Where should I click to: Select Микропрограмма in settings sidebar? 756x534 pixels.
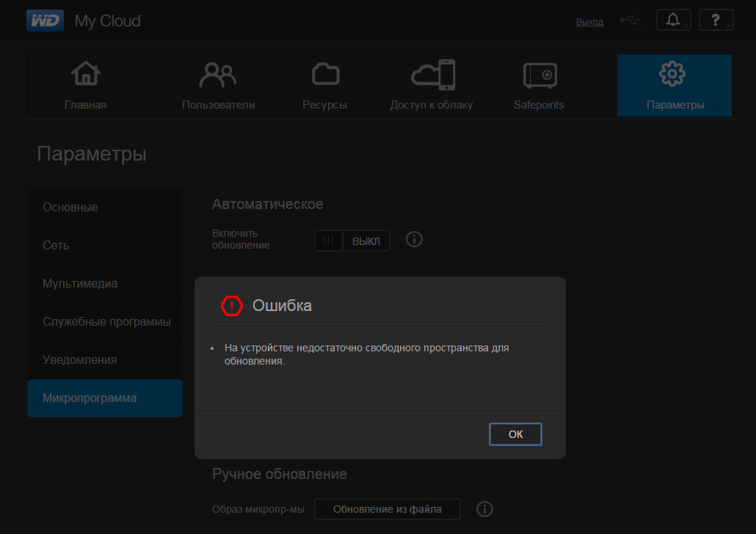(x=105, y=398)
